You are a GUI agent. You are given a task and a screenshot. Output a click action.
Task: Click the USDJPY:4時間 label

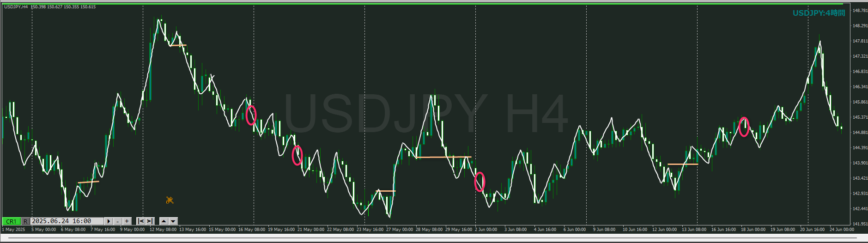pos(819,13)
